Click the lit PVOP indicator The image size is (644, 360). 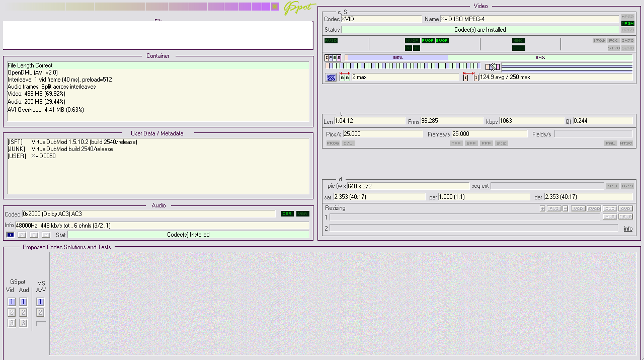coord(428,40)
